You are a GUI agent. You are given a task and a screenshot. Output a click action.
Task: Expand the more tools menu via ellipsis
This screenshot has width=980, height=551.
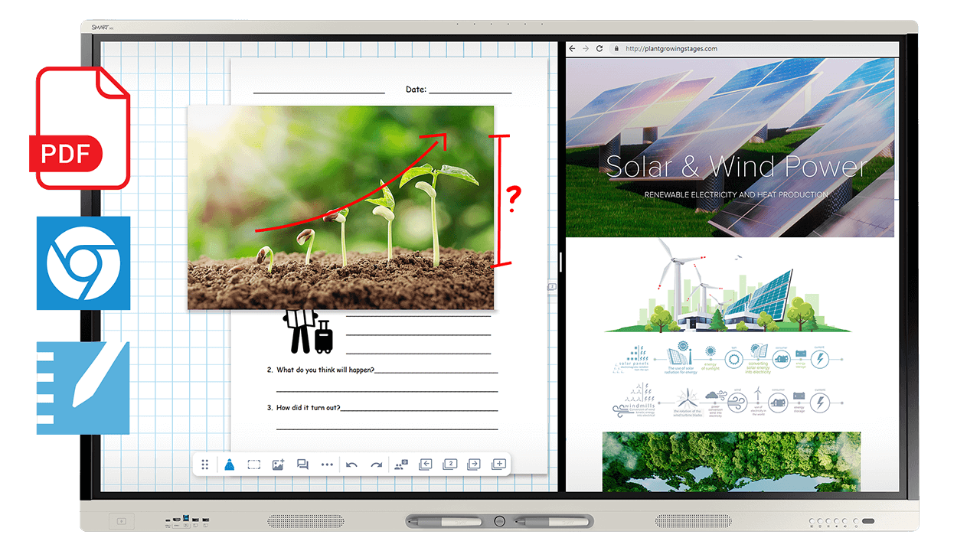[326, 464]
